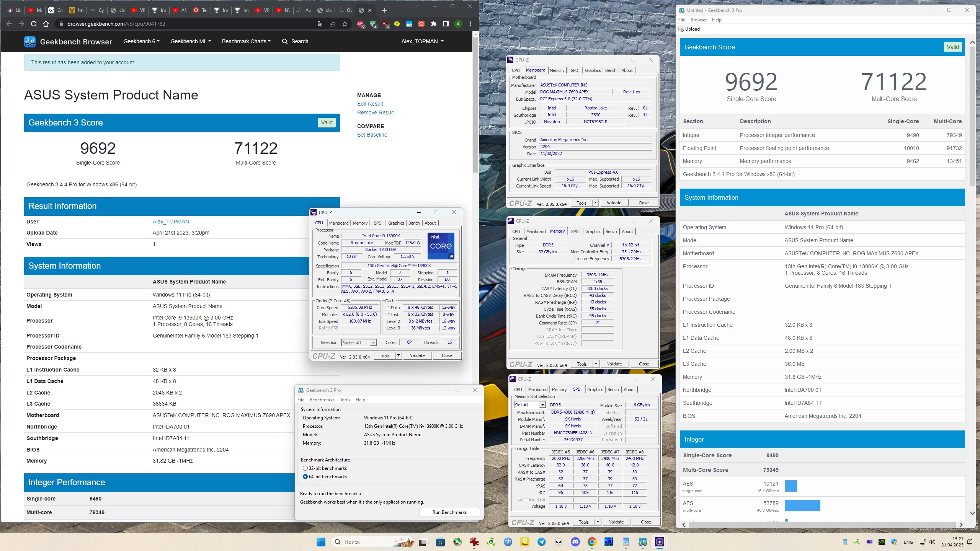Open the Windows Start button

point(321,542)
